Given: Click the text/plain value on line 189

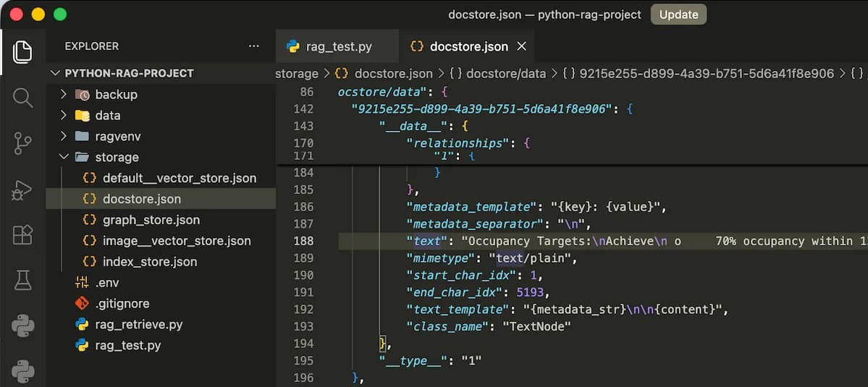Looking at the screenshot, I should (x=533, y=259).
